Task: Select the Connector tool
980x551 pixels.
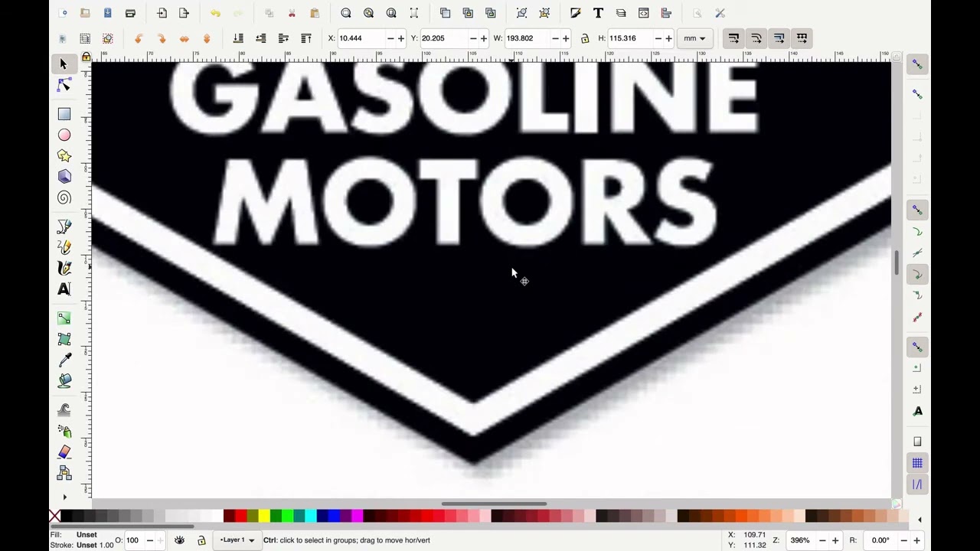Action: tap(64, 473)
